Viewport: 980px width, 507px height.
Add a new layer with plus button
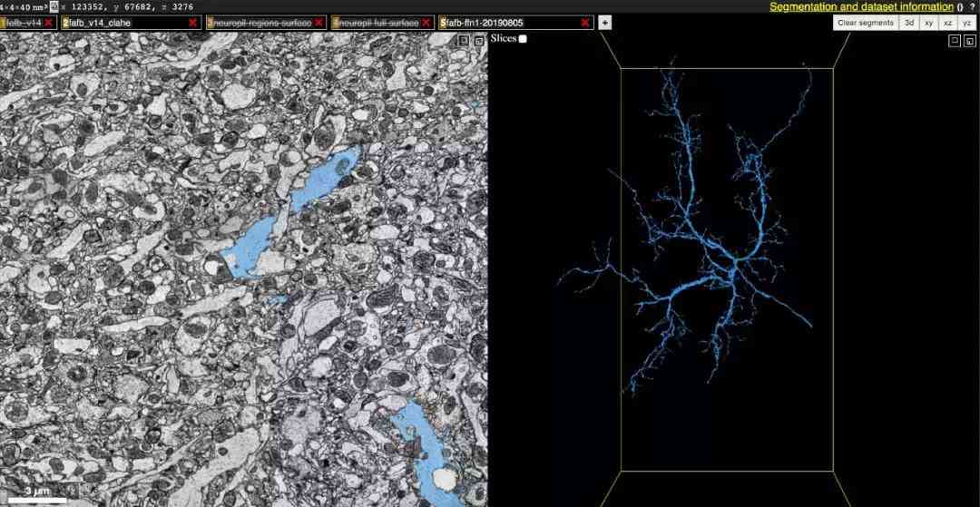(605, 23)
